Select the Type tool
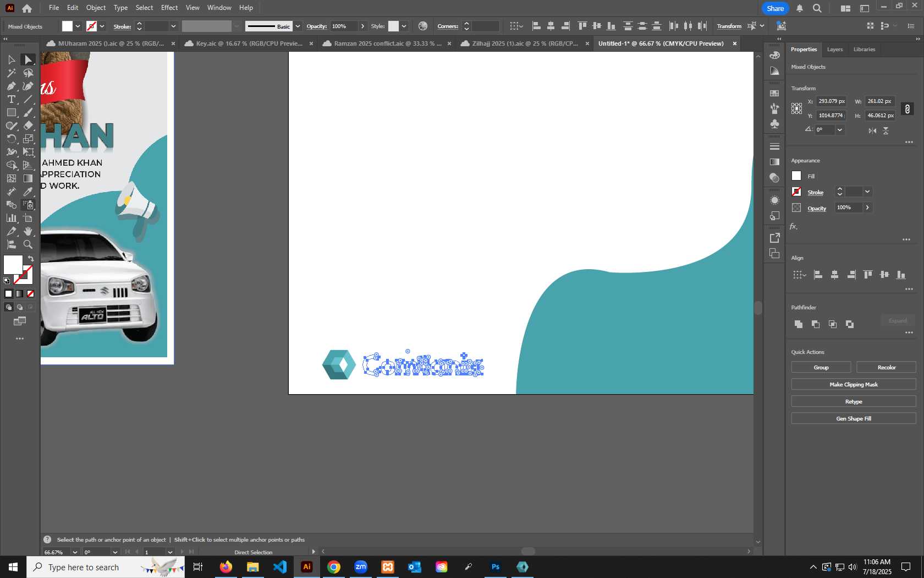Screen dimensions: 924x578 (11, 99)
